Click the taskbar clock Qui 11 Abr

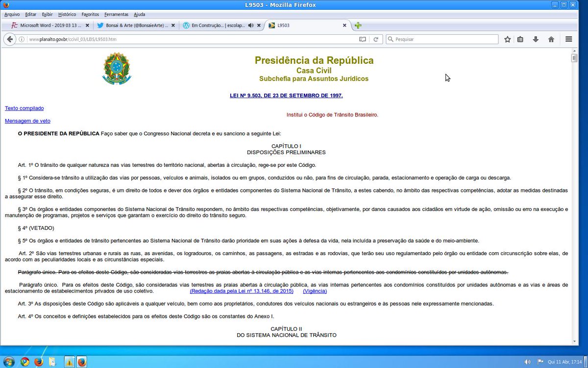point(565,362)
